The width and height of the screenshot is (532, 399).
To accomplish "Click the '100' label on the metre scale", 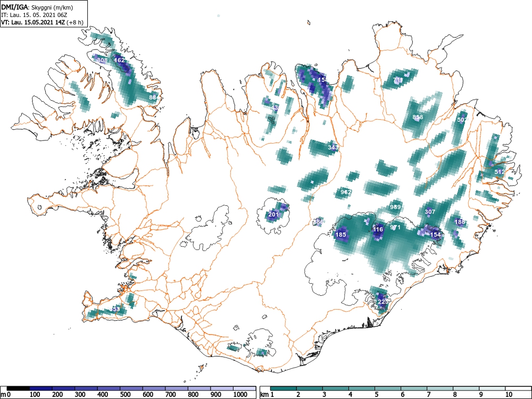I will click(35, 394).
